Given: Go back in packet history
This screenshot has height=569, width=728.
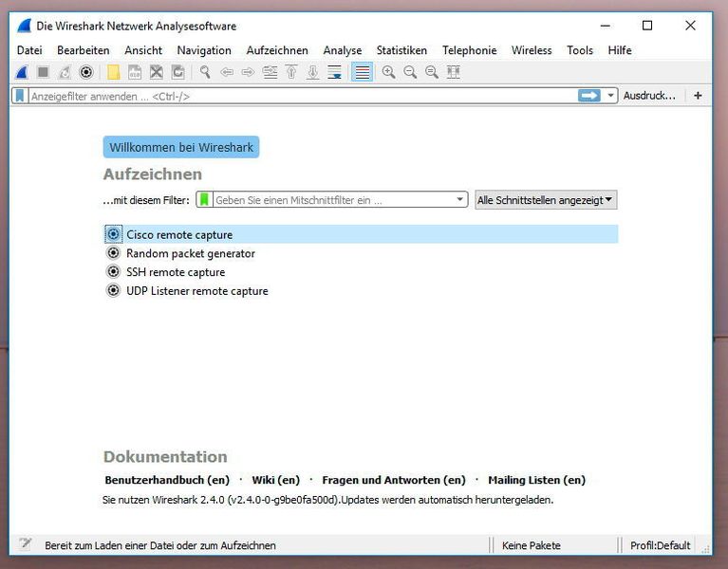Looking at the screenshot, I should 227,72.
